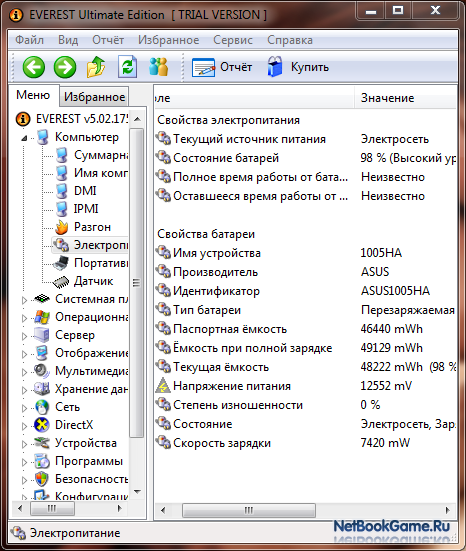Click the tree vertical scrollbar thumb

pos(137,283)
